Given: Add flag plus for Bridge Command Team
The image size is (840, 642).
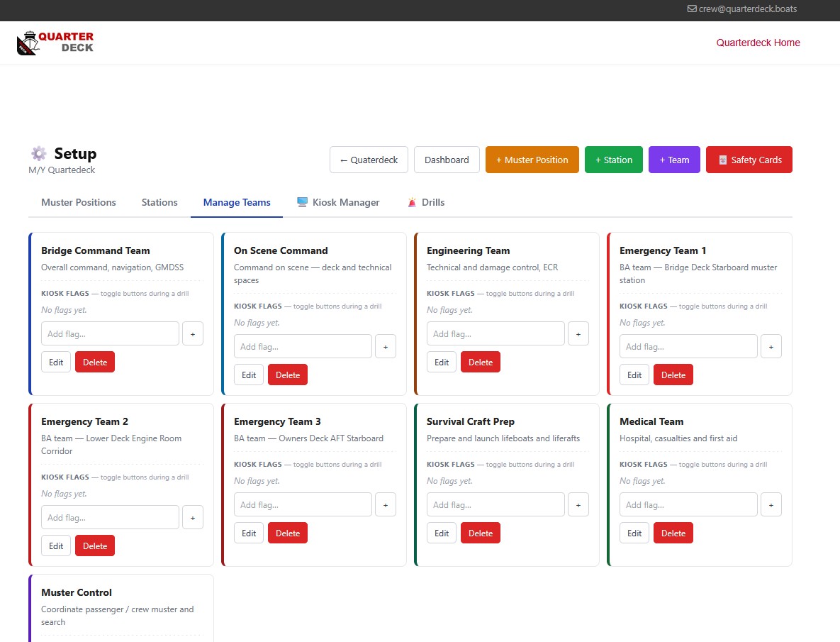Looking at the screenshot, I should (193, 334).
